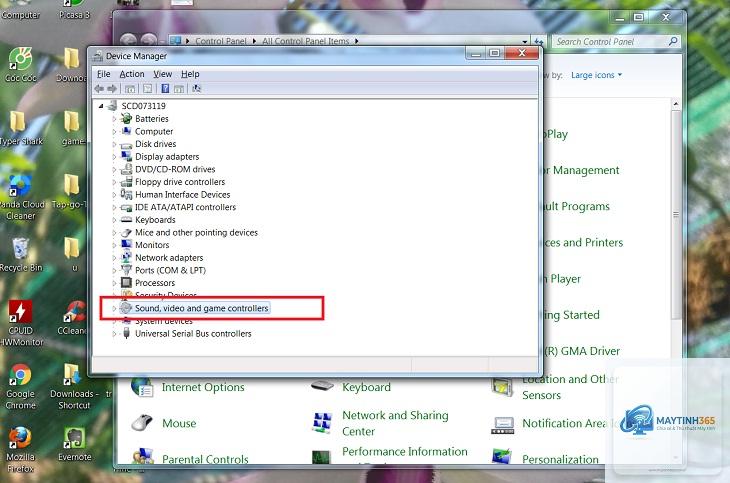The width and height of the screenshot is (730, 483).
Task: Select the Keyboards tree label
Action: coord(155,220)
